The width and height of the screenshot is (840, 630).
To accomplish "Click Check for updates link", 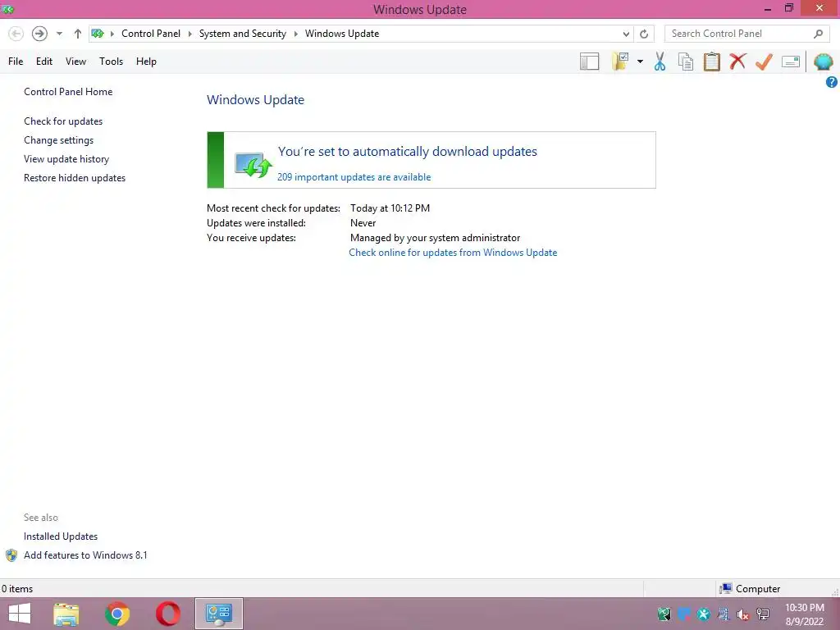I will point(63,121).
